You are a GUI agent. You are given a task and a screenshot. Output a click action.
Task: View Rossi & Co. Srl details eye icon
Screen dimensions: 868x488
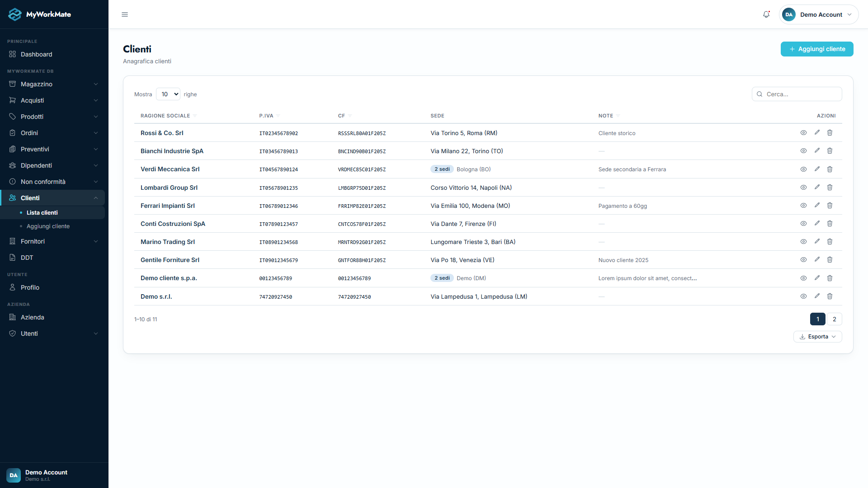[x=803, y=133]
